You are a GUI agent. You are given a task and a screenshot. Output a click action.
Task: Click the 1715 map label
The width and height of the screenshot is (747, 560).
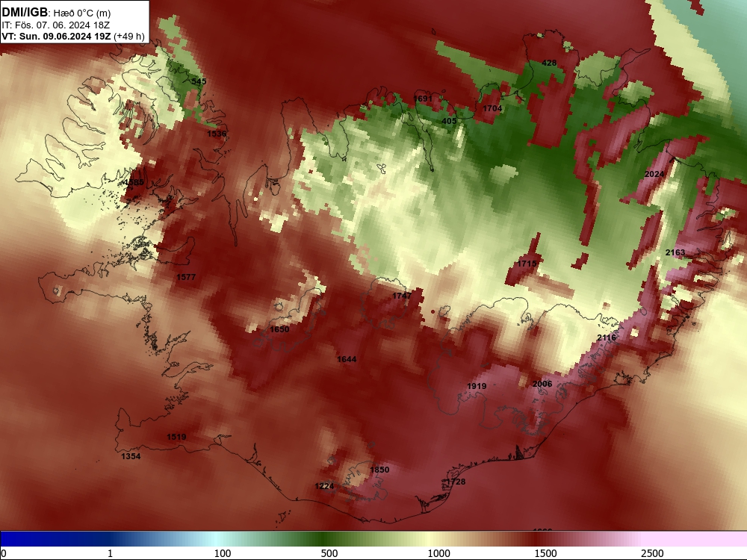click(x=527, y=264)
